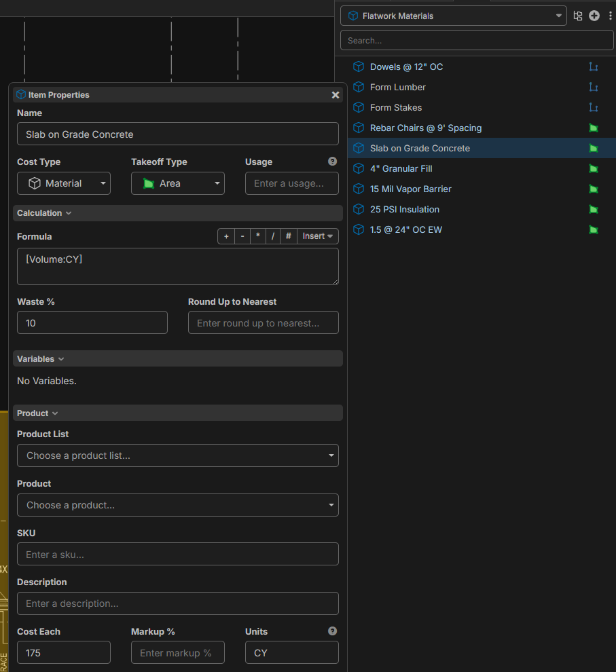Insert the plus operator into the formula
This screenshot has width=616, height=672.
pos(226,236)
